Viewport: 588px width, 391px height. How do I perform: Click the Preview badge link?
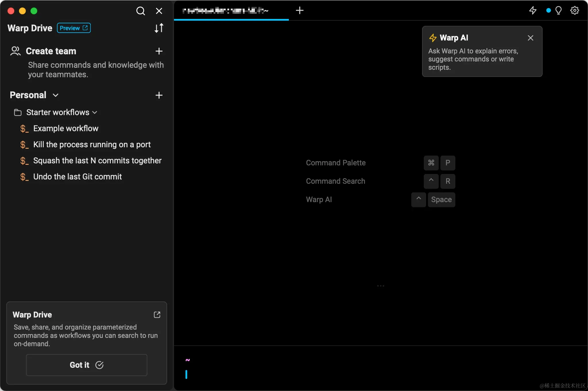(x=74, y=28)
